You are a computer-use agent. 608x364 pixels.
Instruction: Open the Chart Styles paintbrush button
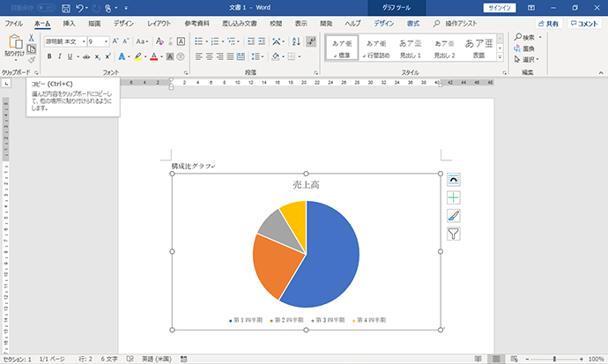453,216
